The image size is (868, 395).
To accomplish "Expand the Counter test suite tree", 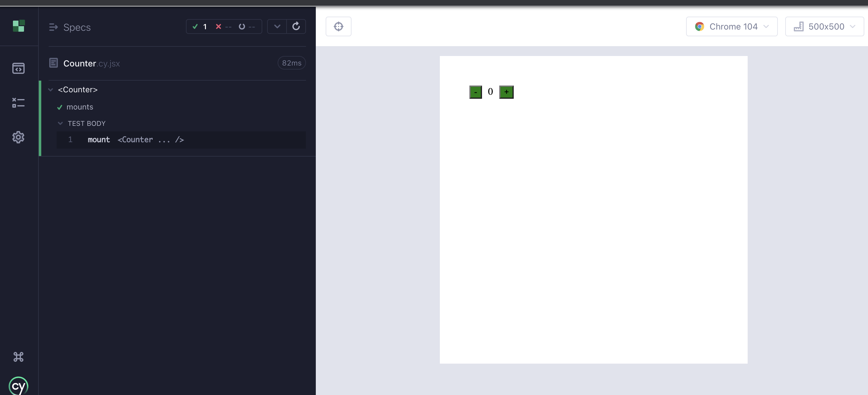I will pos(51,89).
